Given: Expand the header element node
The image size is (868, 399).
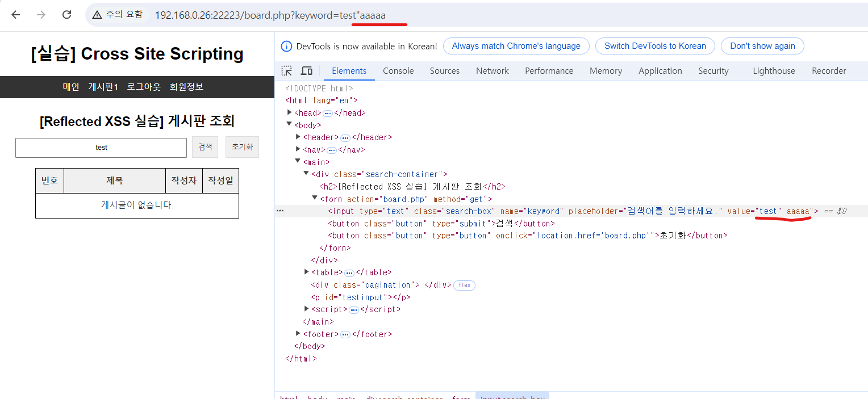Looking at the screenshot, I should pos(298,137).
